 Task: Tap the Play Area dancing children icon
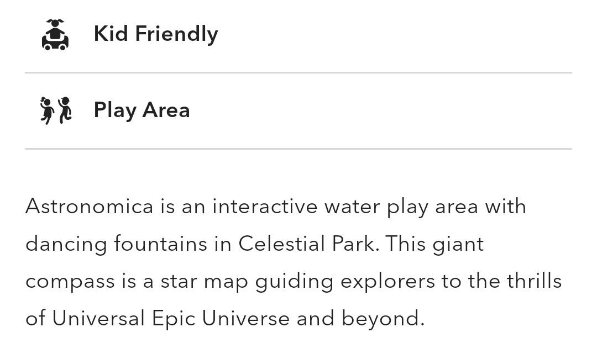click(x=56, y=110)
